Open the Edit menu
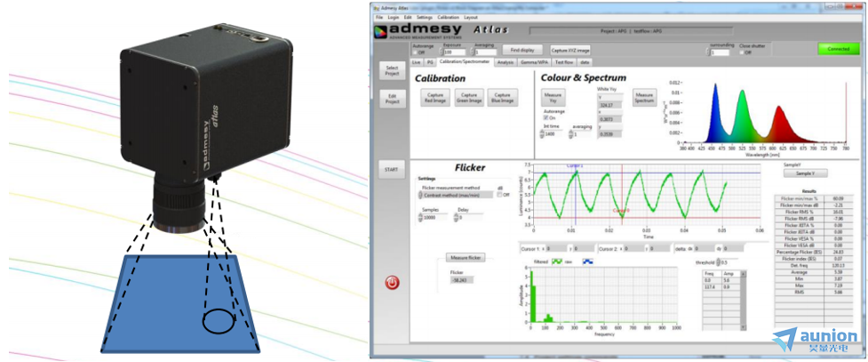The image size is (868, 362). 409,18
